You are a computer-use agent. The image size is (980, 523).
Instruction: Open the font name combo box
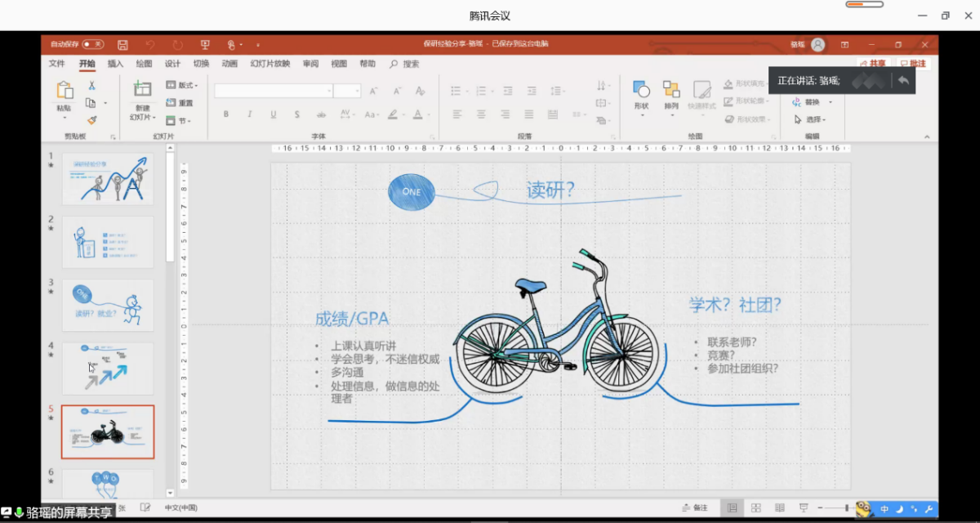point(274,91)
